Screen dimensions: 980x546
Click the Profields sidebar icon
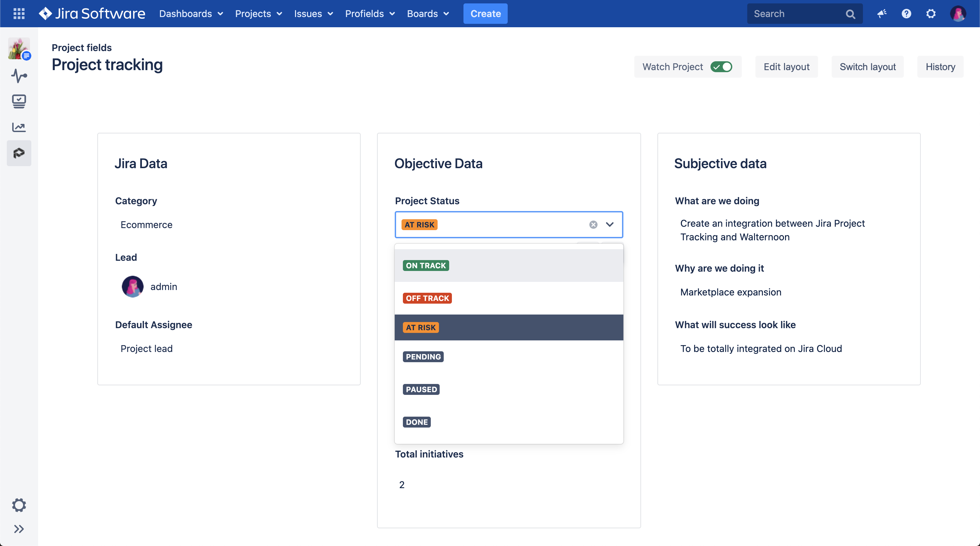click(x=19, y=153)
